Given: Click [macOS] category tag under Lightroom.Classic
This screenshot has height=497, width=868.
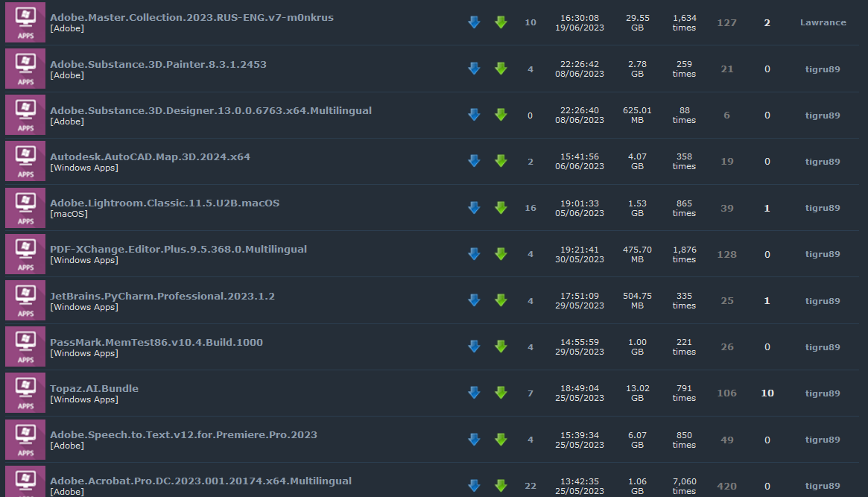Looking at the screenshot, I should pos(69,214).
